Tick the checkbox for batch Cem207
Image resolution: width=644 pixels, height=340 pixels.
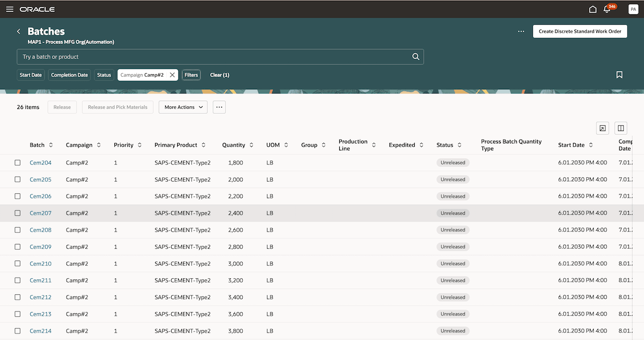tap(18, 213)
